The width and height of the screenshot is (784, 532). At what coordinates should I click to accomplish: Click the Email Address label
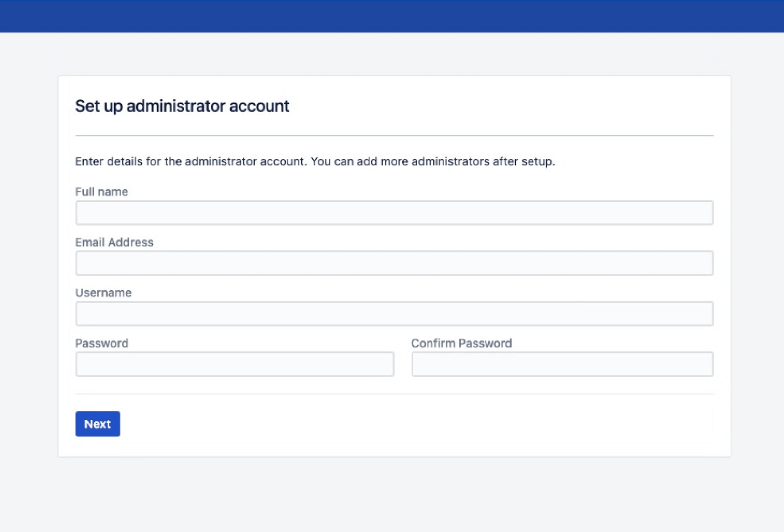(x=114, y=242)
